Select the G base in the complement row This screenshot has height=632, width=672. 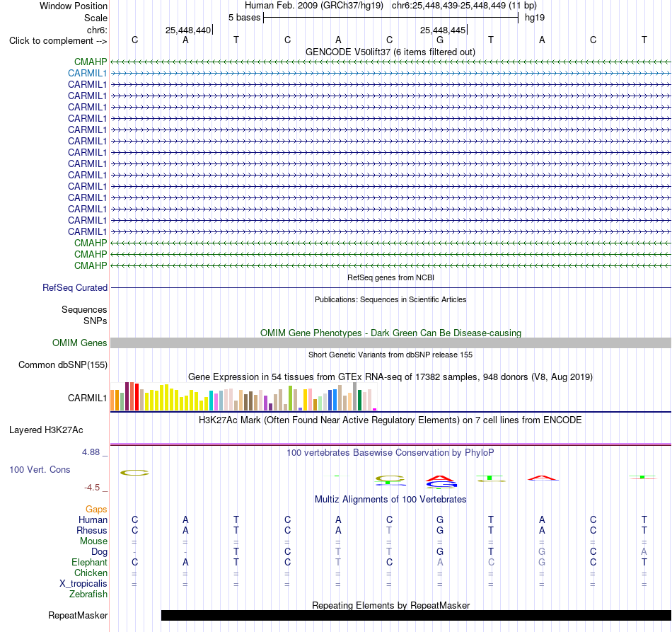pyautogui.click(x=440, y=40)
